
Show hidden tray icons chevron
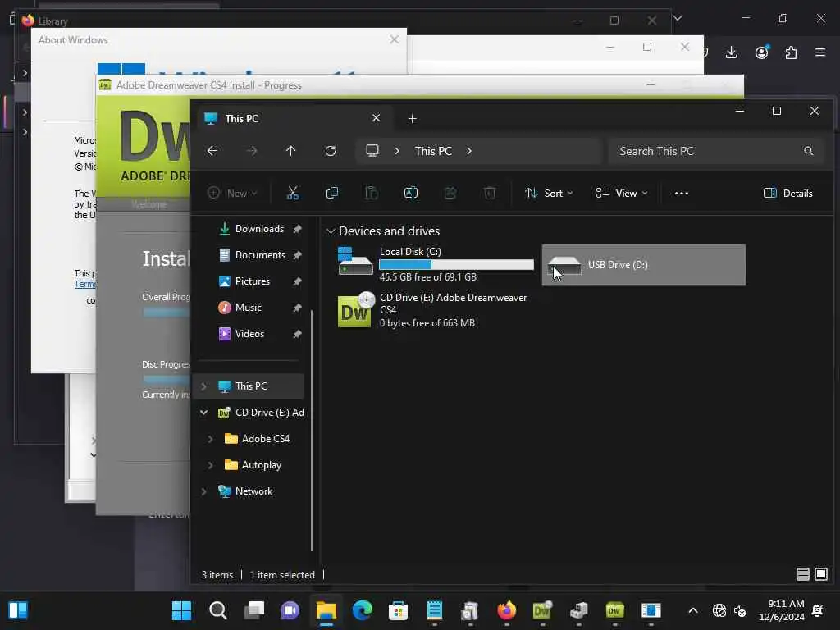tap(692, 610)
